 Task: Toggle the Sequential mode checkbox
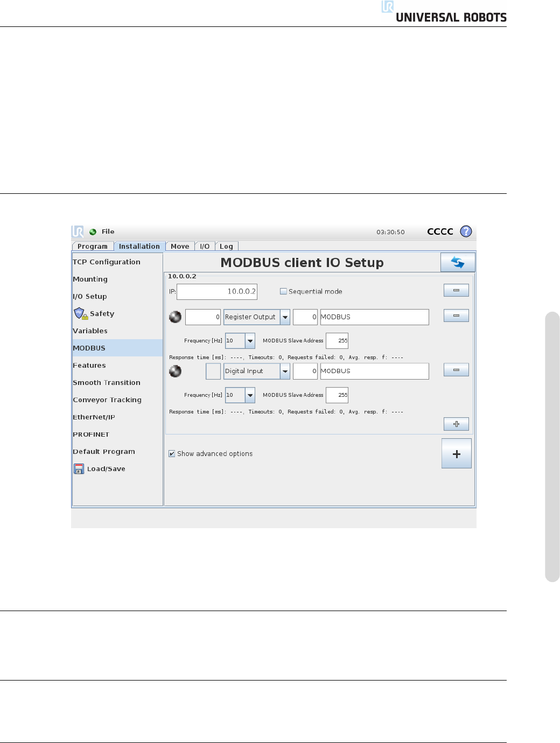coord(283,291)
